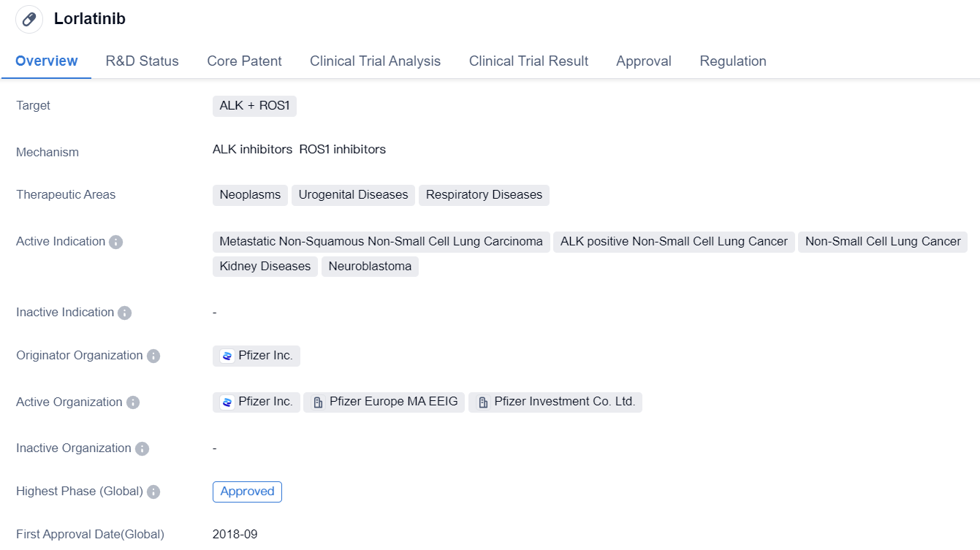Click the Approved phase badge
The height and width of the screenshot is (550, 980).
tap(247, 492)
